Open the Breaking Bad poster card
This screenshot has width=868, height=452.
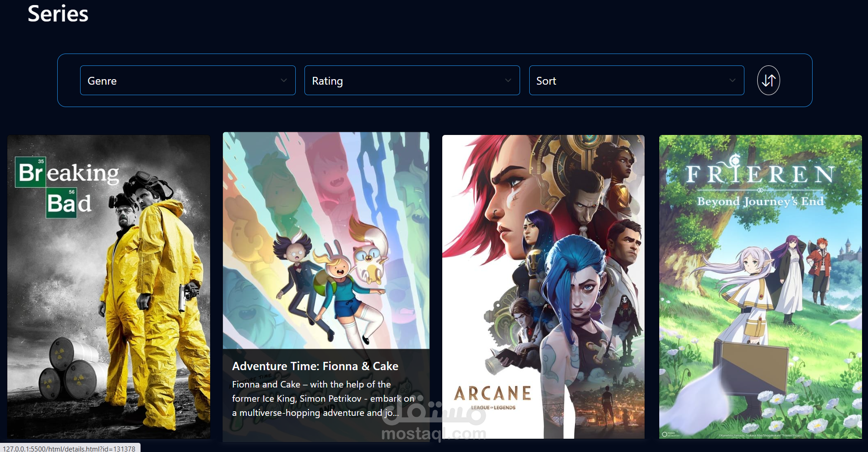109,287
